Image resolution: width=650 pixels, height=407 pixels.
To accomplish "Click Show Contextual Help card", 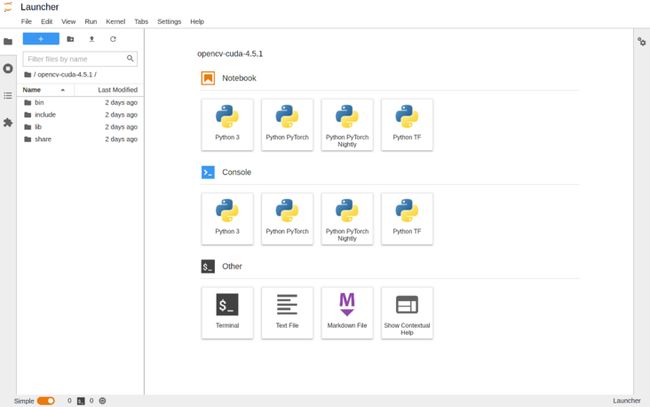I will [x=407, y=313].
